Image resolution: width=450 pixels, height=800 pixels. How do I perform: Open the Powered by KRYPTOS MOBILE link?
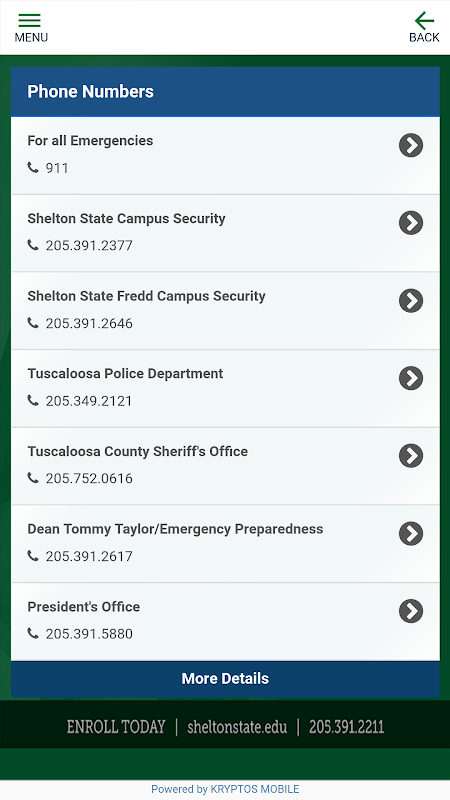(225, 789)
